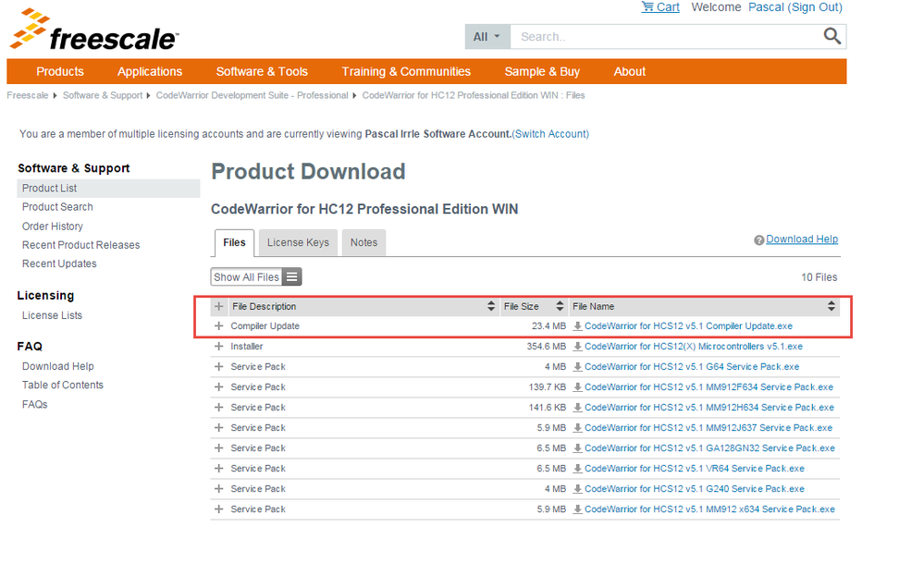
Task: Click download icon for MM912J637 Service Pack
Action: (577, 428)
